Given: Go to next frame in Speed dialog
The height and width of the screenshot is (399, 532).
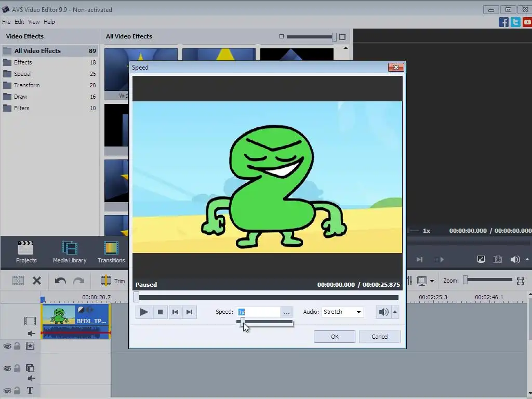Looking at the screenshot, I should (189, 312).
